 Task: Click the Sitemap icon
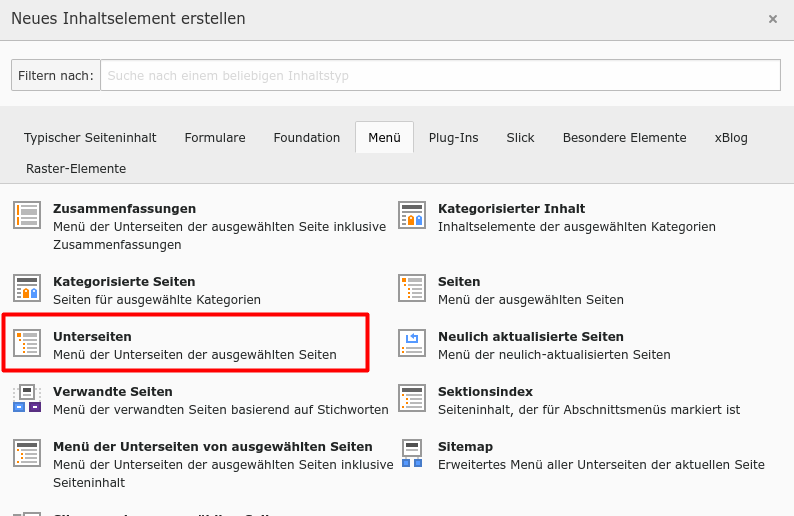pos(412,453)
